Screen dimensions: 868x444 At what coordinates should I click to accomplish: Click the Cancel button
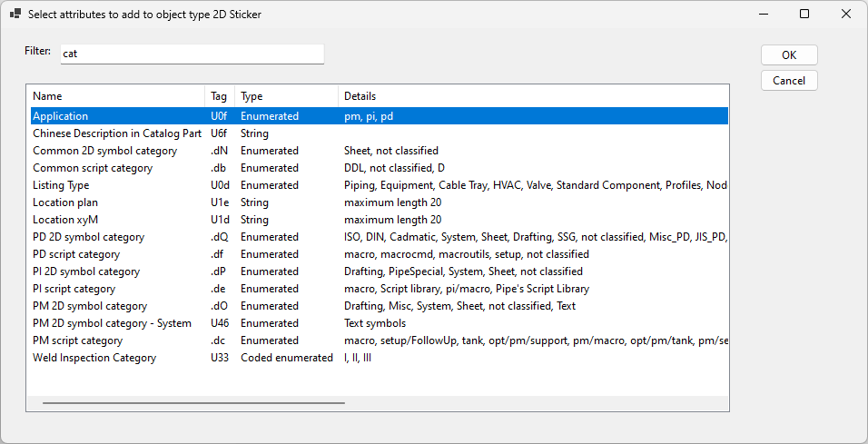[789, 81]
